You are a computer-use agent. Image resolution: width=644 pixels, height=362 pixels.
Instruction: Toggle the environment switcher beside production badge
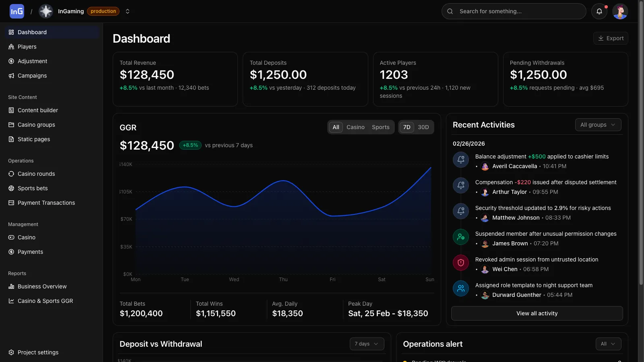tap(128, 11)
